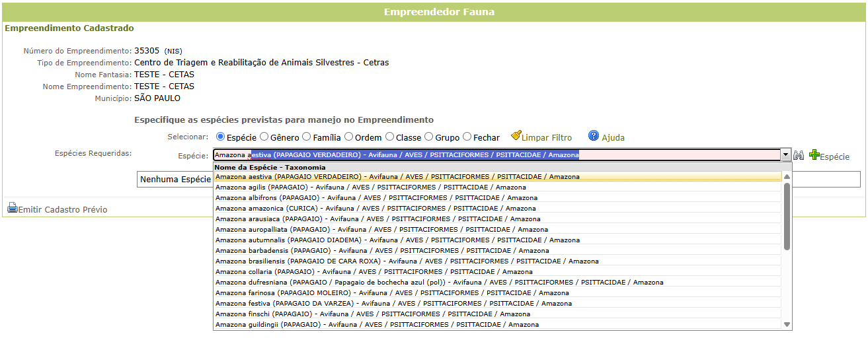Screen dimensions: 868x342
Task: Click the Limpar Filtro broom icon
Action: click(516, 136)
